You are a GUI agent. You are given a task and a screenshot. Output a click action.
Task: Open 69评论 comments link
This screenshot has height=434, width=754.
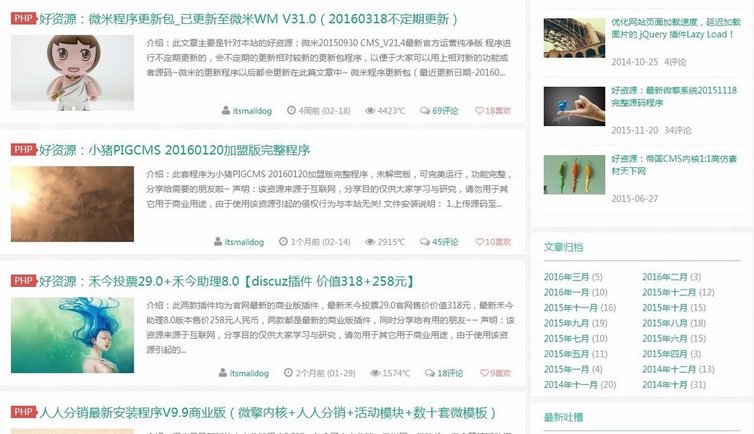coord(445,111)
